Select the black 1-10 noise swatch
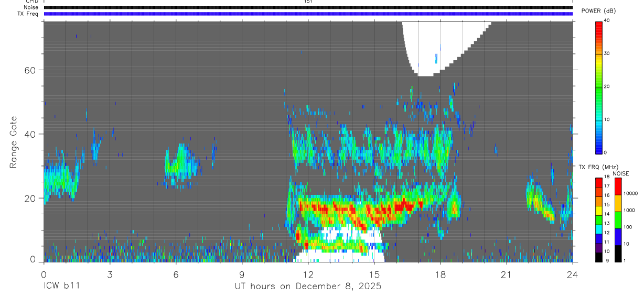 pyautogui.click(x=618, y=254)
